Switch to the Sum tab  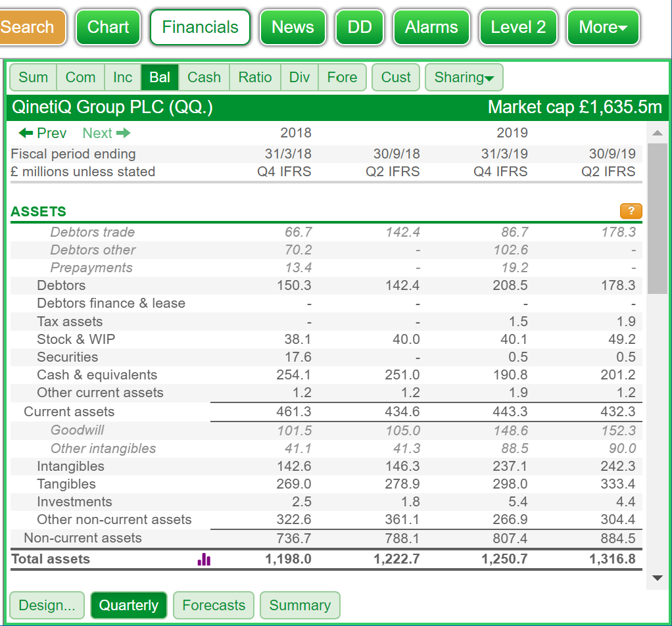pyautogui.click(x=33, y=77)
